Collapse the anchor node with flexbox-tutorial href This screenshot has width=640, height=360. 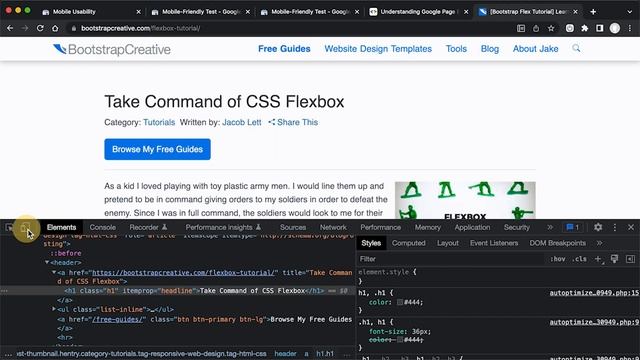coord(53,272)
